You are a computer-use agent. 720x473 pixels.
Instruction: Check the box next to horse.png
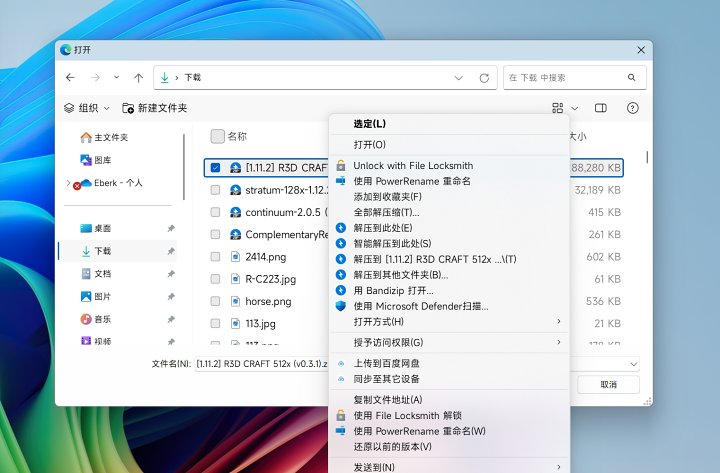(216, 301)
